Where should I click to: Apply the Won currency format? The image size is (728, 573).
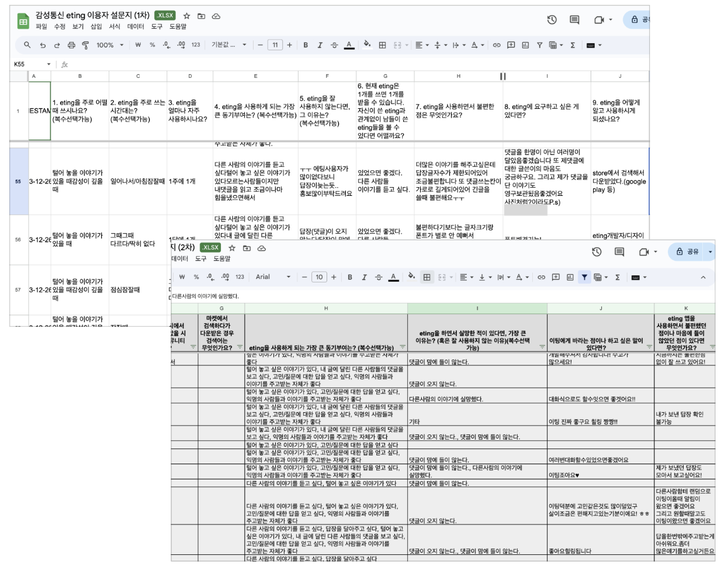click(x=138, y=44)
